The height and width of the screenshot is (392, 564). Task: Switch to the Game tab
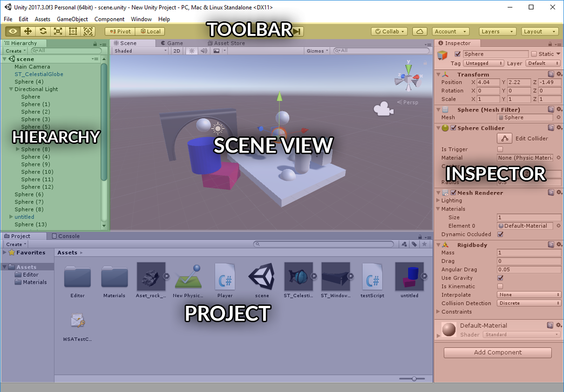(172, 43)
